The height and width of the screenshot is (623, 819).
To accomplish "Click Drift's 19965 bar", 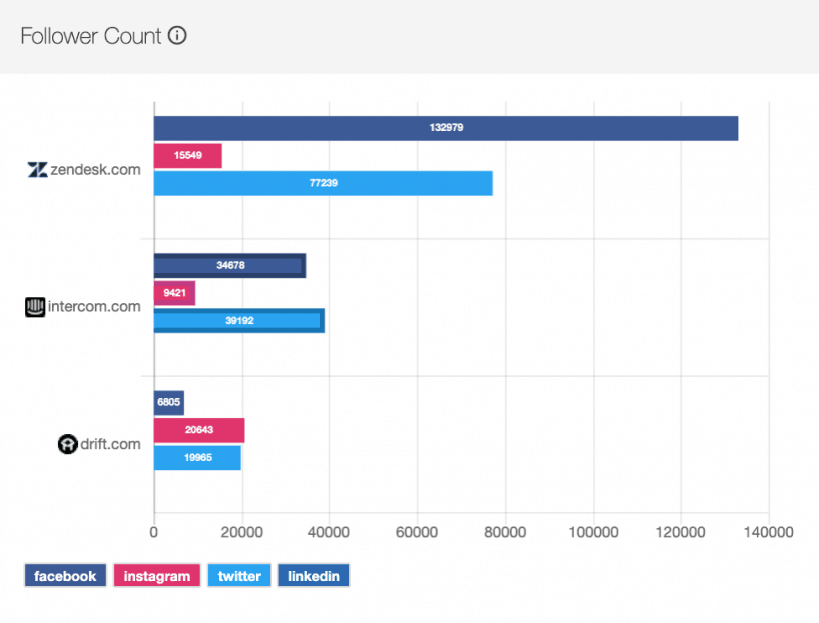I will (x=197, y=458).
